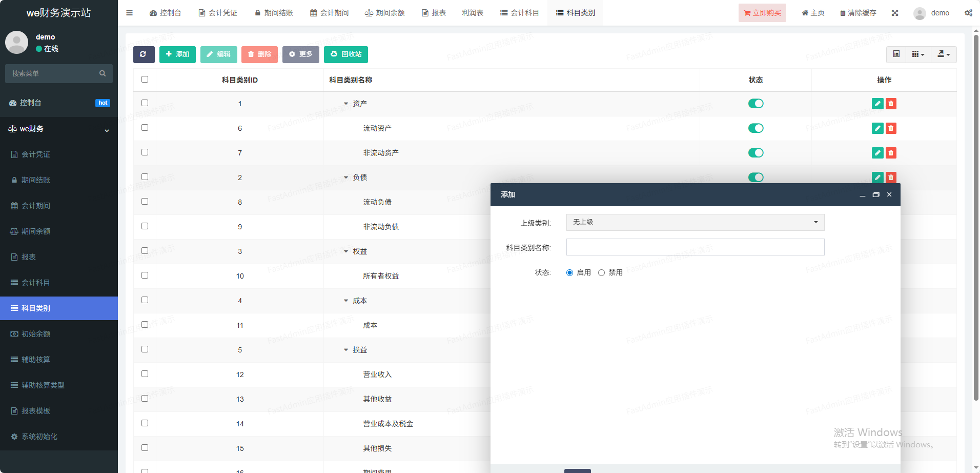Click the refresh icon button in toolbar

[x=144, y=54]
